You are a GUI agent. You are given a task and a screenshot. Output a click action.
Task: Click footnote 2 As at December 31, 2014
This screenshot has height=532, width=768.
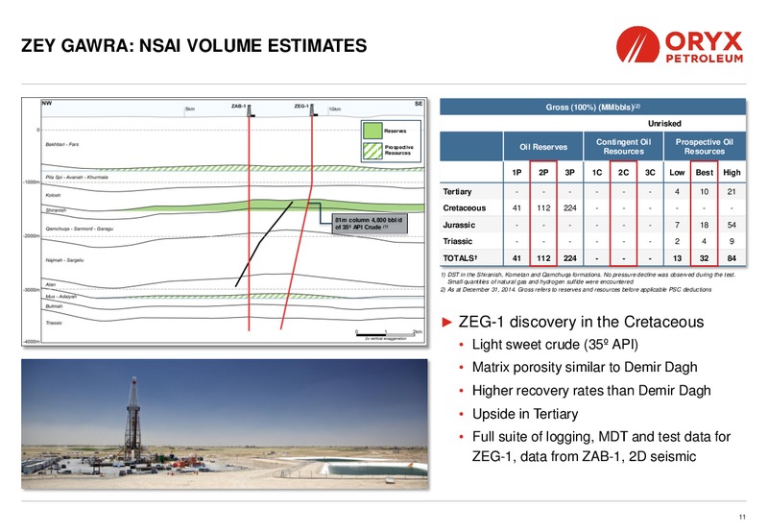pyautogui.click(x=576, y=289)
